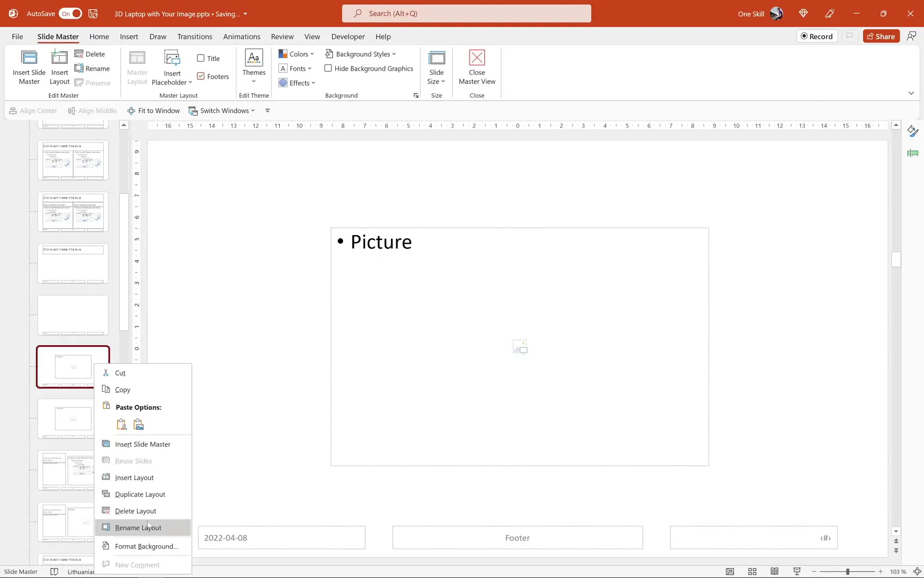Turn off the AutoSave toggle
924x578 pixels.
coord(70,13)
